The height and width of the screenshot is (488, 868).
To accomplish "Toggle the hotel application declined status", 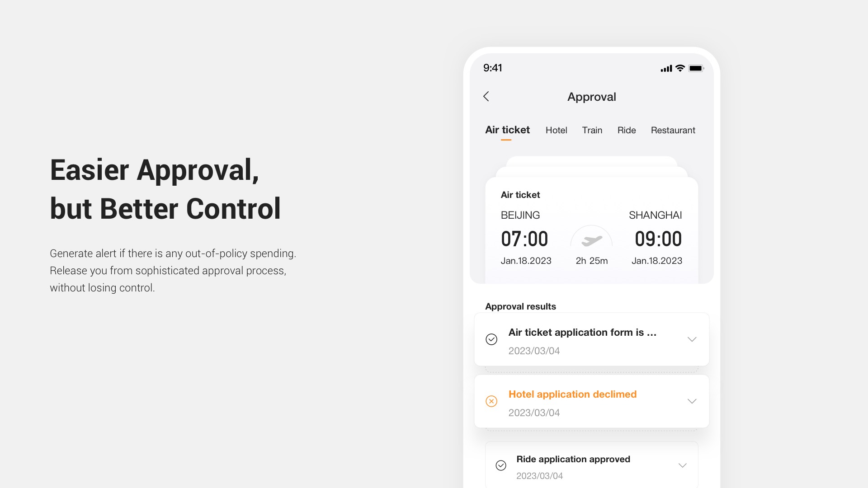I will tap(692, 401).
